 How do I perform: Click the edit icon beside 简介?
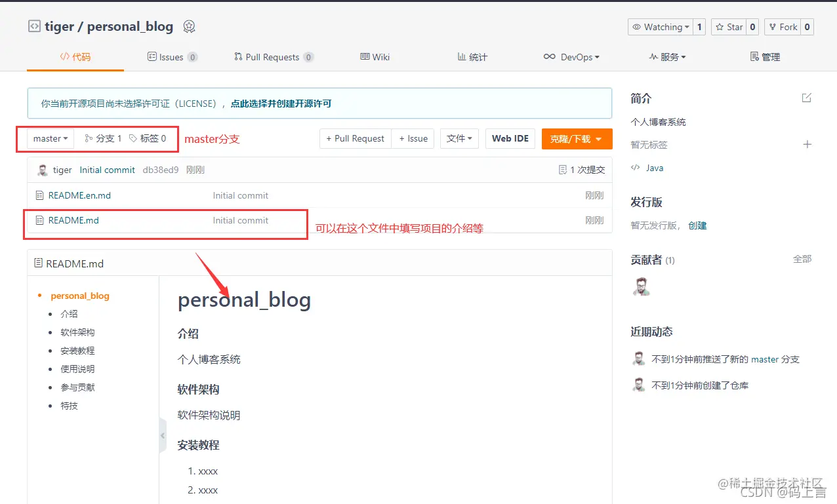coord(807,98)
